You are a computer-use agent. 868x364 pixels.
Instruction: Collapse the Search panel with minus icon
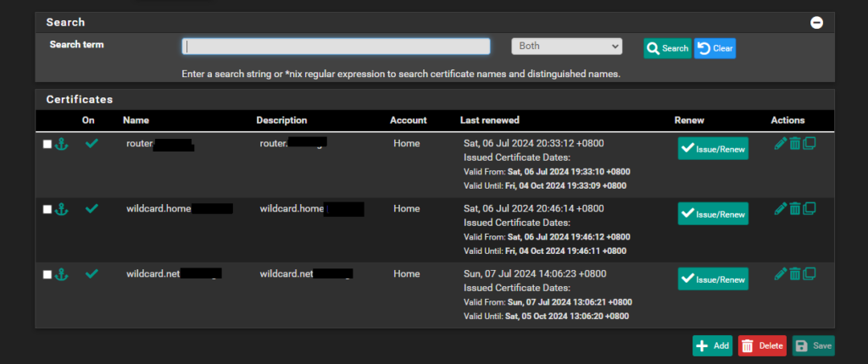pyautogui.click(x=816, y=23)
